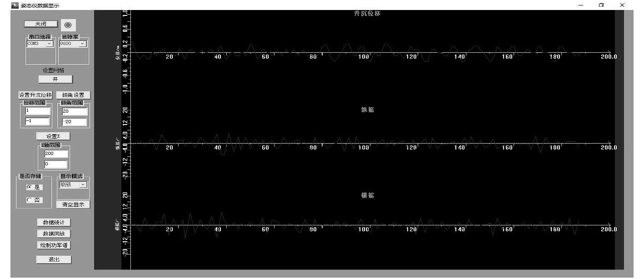Image resolution: width=644 pixels, height=279 pixels.
Task: Click the 清空显示 button
Action: [x=73, y=204]
